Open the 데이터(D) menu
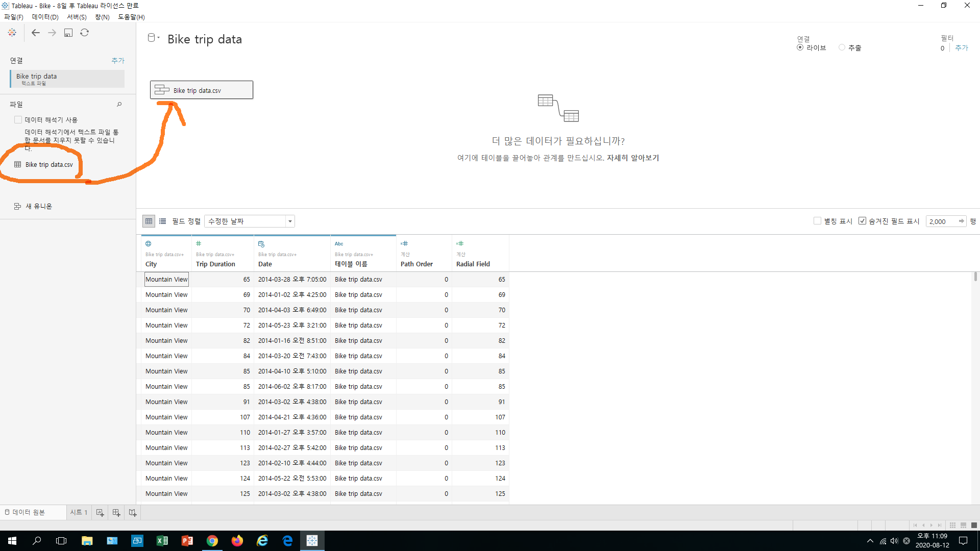Screen dimensions: 980x551 point(45,17)
